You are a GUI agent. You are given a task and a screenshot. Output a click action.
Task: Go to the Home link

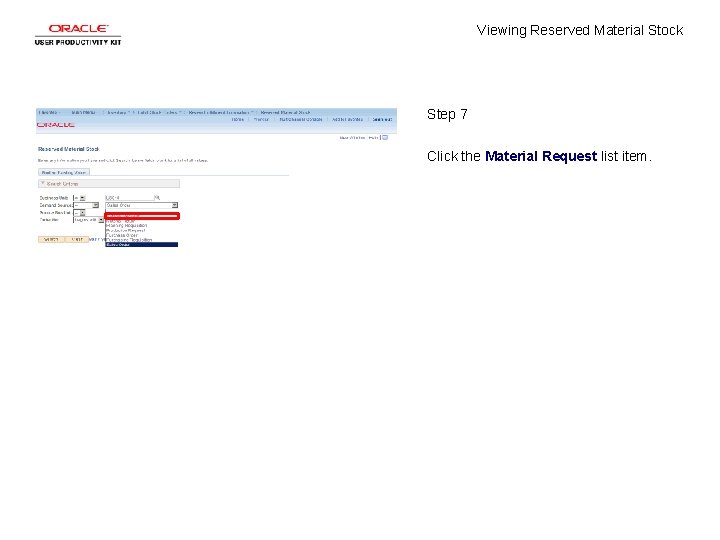click(238, 119)
